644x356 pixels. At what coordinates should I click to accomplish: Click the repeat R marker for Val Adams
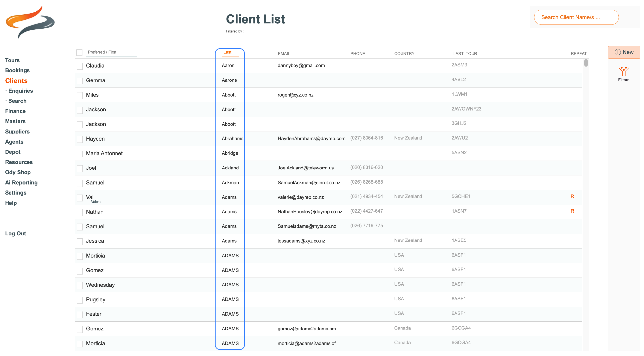[572, 196]
